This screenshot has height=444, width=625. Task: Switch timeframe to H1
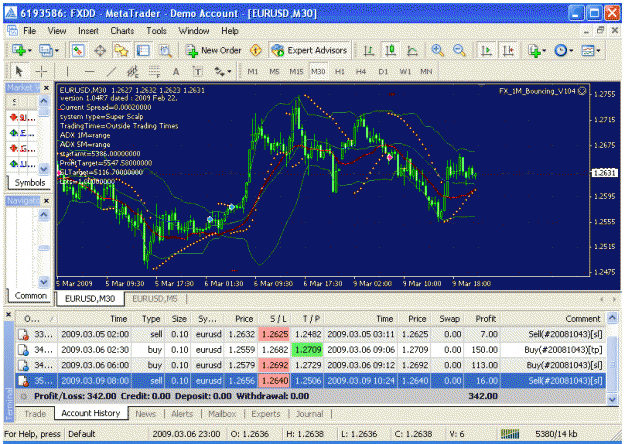pos(340,72)
